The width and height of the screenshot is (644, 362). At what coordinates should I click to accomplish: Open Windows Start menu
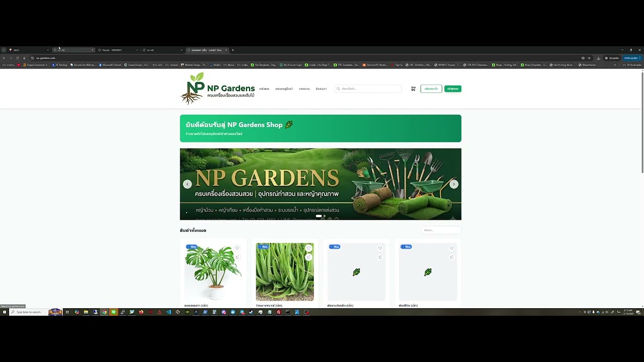tap(4, 312)
